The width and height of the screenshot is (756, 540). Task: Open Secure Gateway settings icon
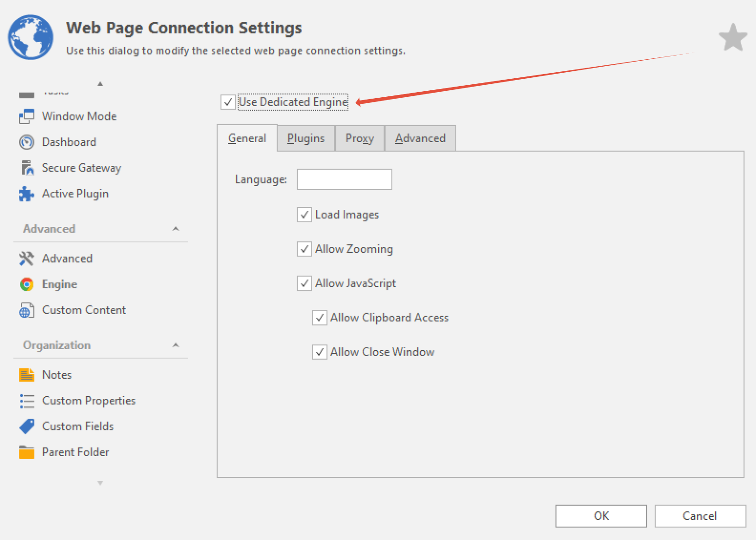pos(27,168)
